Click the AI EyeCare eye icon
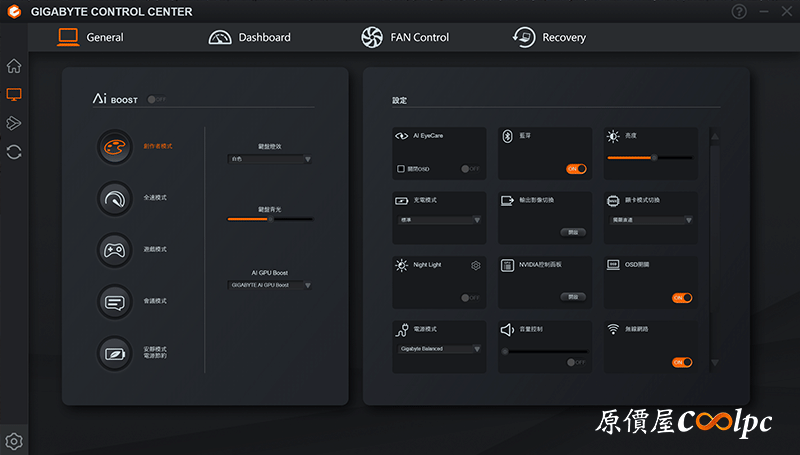Viewport: 800px width, 455px height. pyautogui.click(x=402, y=136)
